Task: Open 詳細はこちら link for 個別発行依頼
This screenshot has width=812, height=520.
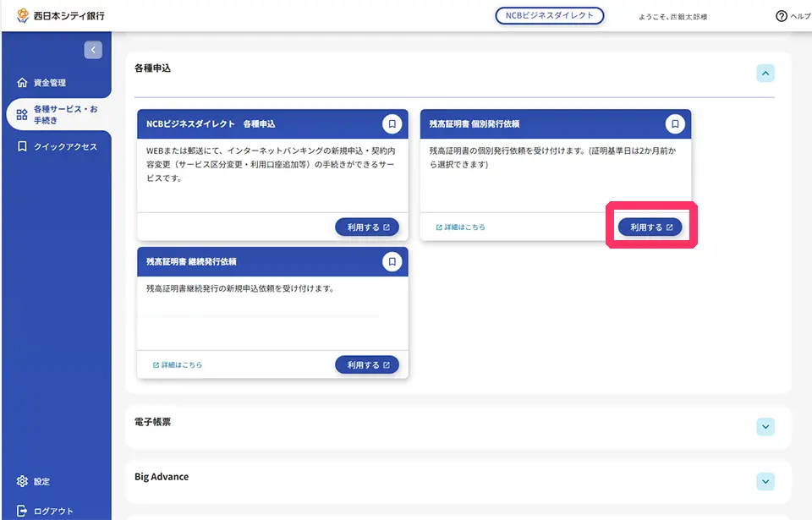Action: (x=460, y=227)
